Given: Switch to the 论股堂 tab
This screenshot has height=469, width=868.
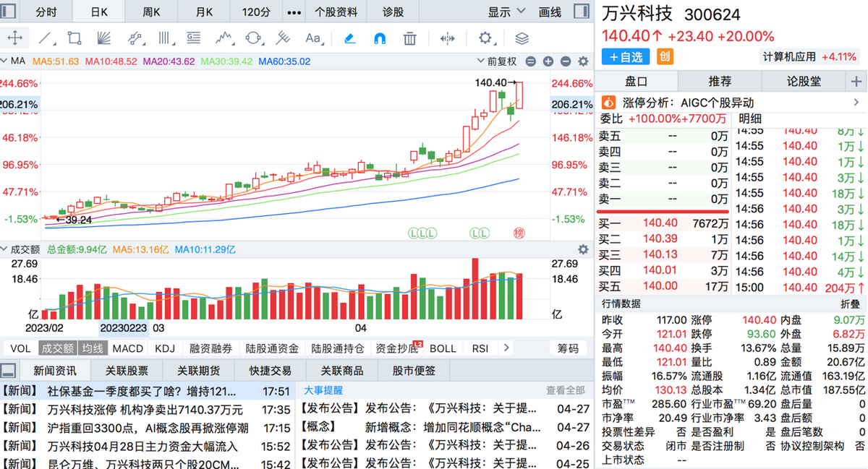Looking at the screenshot, I should (x=804, y=82).
